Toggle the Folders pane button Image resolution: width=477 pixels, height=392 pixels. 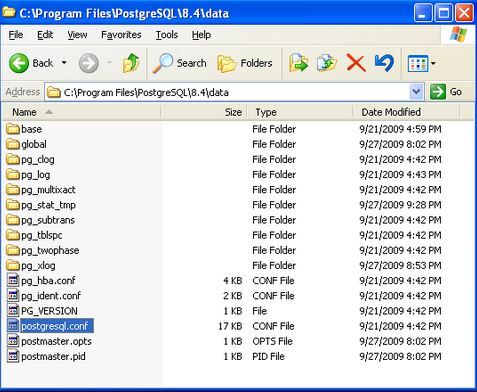point(245,63)
